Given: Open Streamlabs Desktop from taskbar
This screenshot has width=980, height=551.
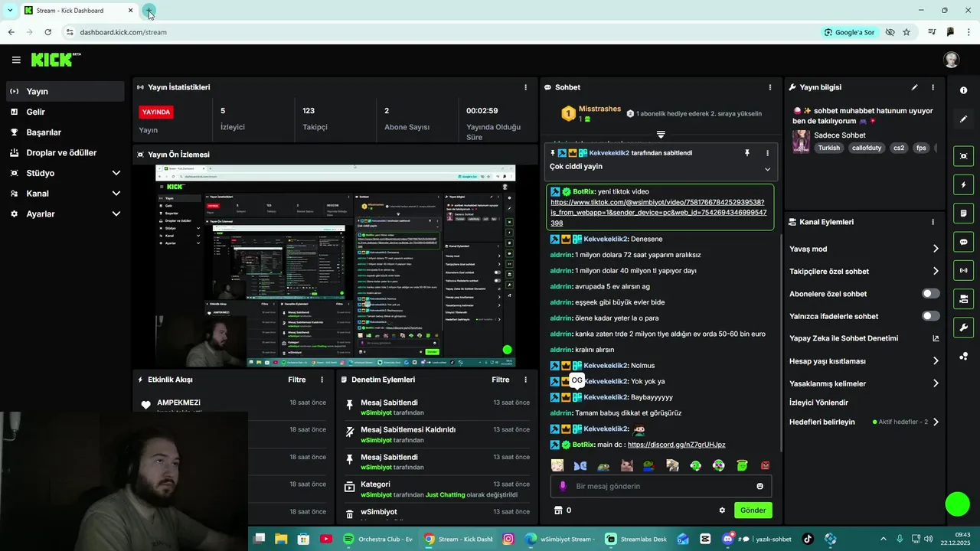Looking at the screenshot, I should click(635, 539).
